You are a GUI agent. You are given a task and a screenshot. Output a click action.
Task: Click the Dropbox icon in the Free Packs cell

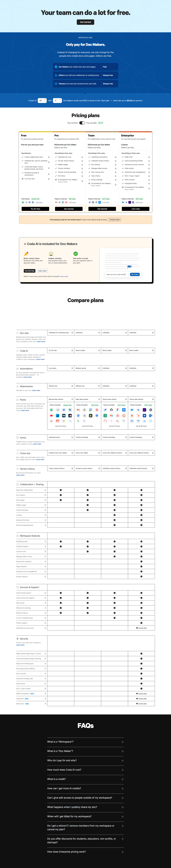(x=64, y=410)
